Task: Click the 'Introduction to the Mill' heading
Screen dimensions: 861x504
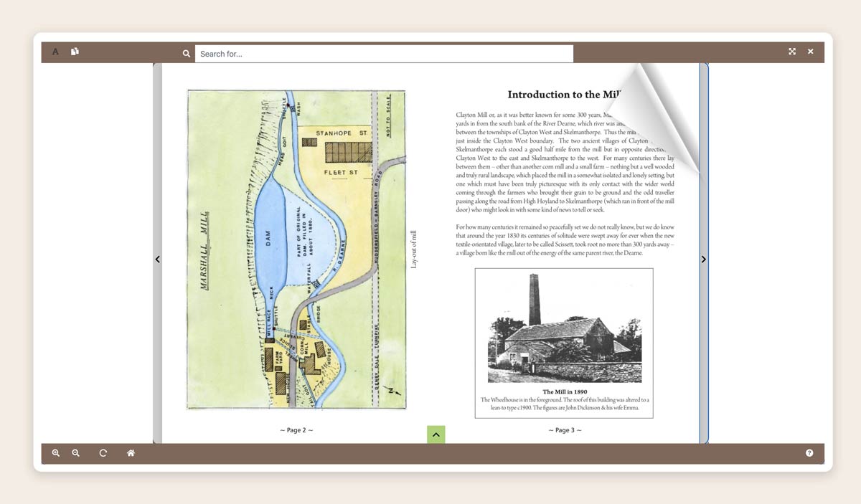Action: tap(561, 95)
